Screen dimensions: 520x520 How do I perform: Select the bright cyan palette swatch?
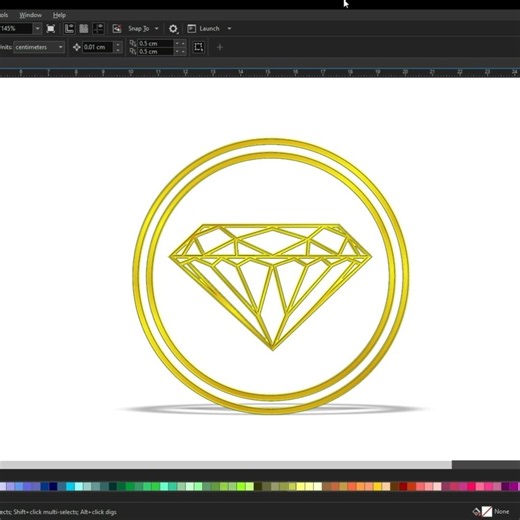pyautogui.click(x=70, y=487)
